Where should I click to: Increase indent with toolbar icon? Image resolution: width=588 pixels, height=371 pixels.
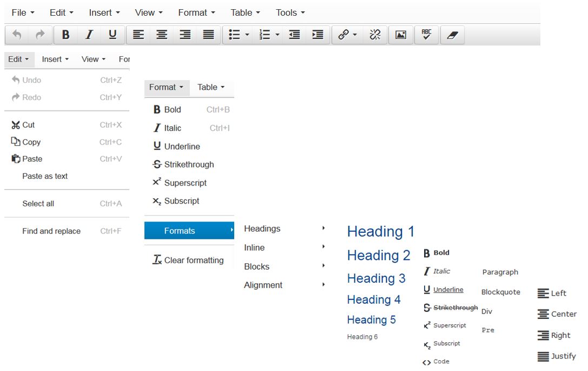click(x=318, y=35)
